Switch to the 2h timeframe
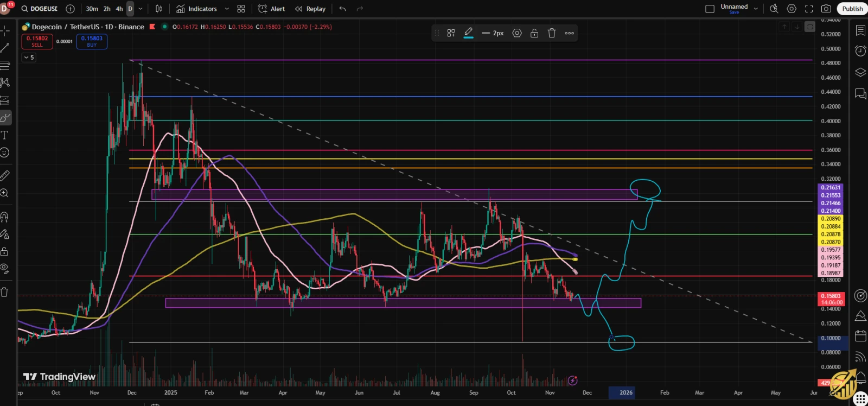The image size is (868, 406). point(107,9)
